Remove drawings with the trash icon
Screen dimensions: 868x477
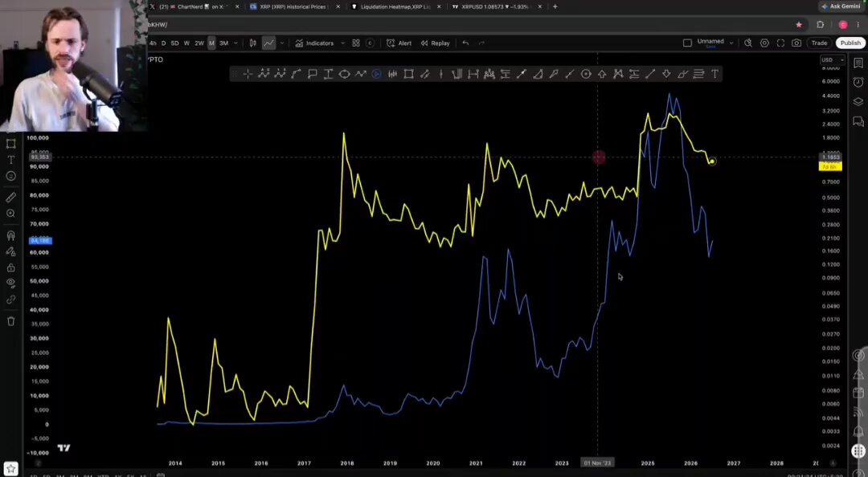10,321
